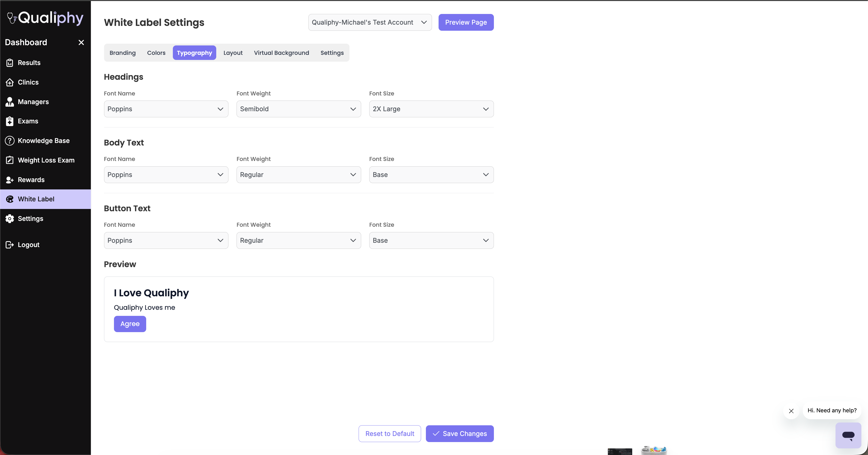This screenshot has width=868, height=455.
Task: Click the Weight Loss Exam edit icon
Action: point(10,160)
